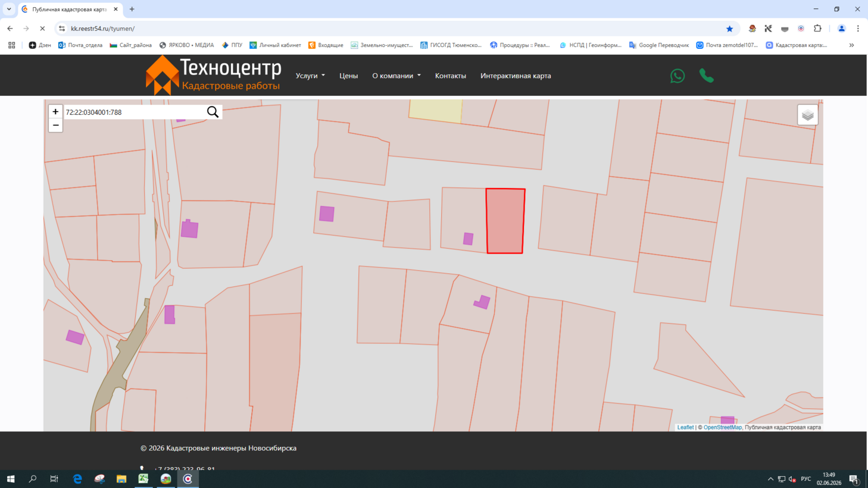Click the green phone call icon

tap(707, 76)
